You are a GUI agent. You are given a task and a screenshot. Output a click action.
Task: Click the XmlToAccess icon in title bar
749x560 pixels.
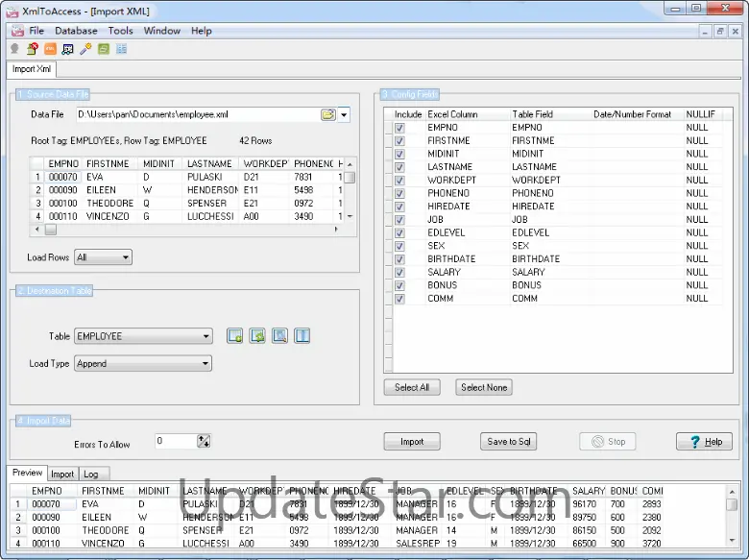pos(12,12)
